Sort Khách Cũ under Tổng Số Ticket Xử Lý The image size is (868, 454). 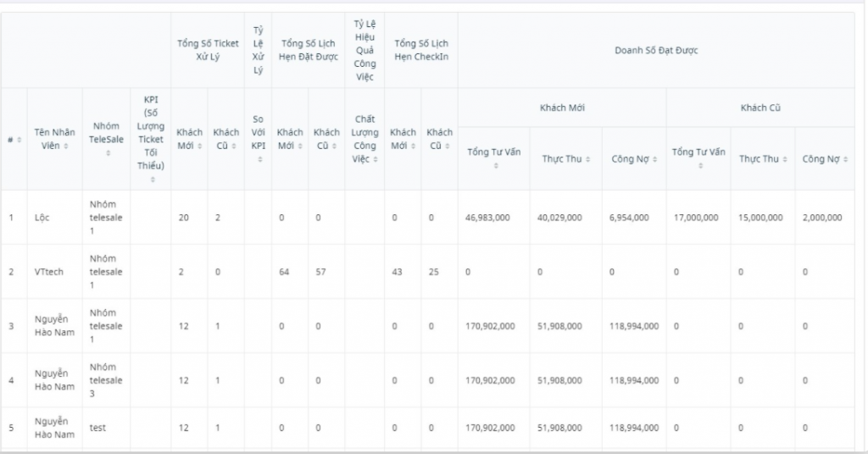(x=237, y=147)
